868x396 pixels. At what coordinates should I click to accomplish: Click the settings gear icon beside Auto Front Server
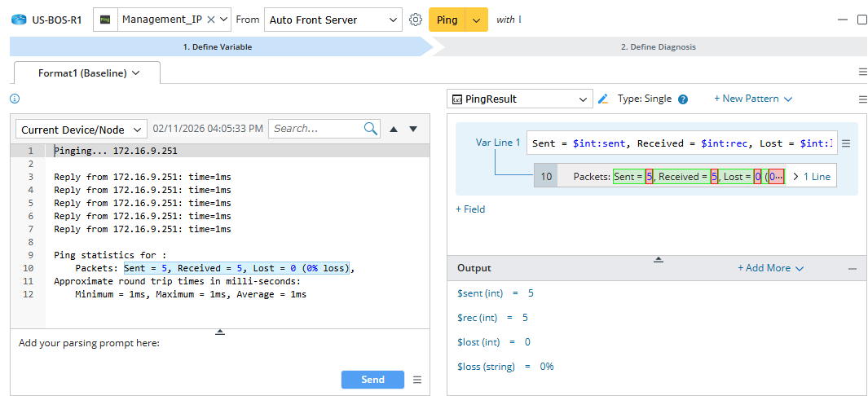click(x=416, y=20)
